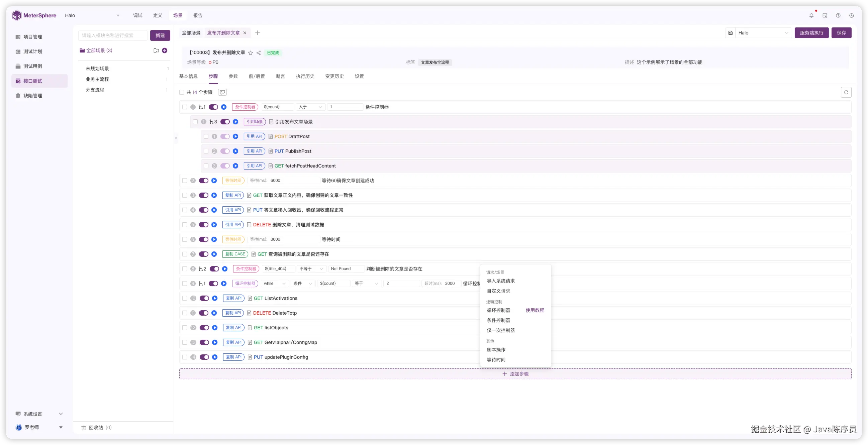Click the 服务端执行 button

[x=811, y=33]
